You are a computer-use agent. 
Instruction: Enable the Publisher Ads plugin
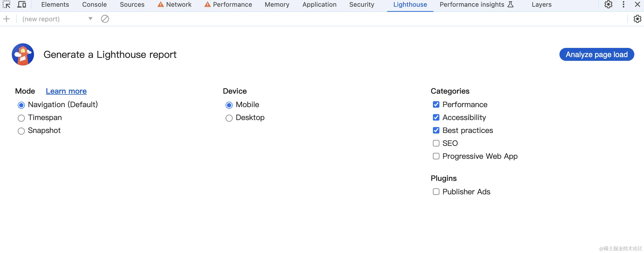click(436, 192)
